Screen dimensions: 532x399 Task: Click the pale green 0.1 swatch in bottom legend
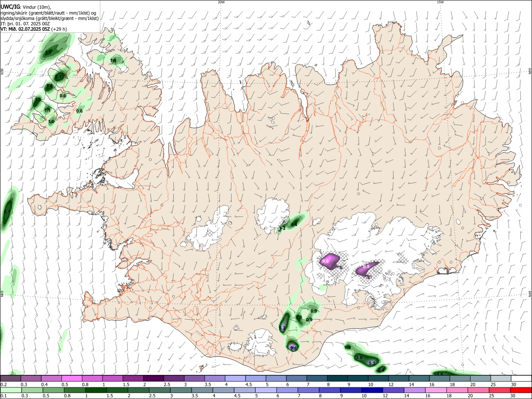point(10,390)
